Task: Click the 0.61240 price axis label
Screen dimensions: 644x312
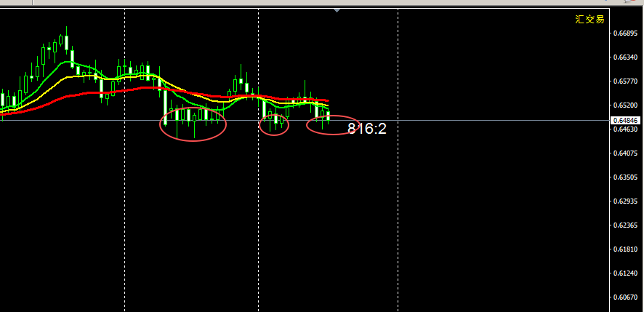Action: click(x=624, y=273)
